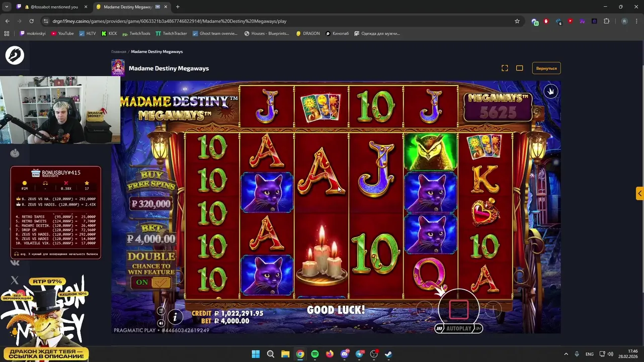Open the Ghost team overview bookmark
This screenshot has width=644, height=362.
point(215,34)
